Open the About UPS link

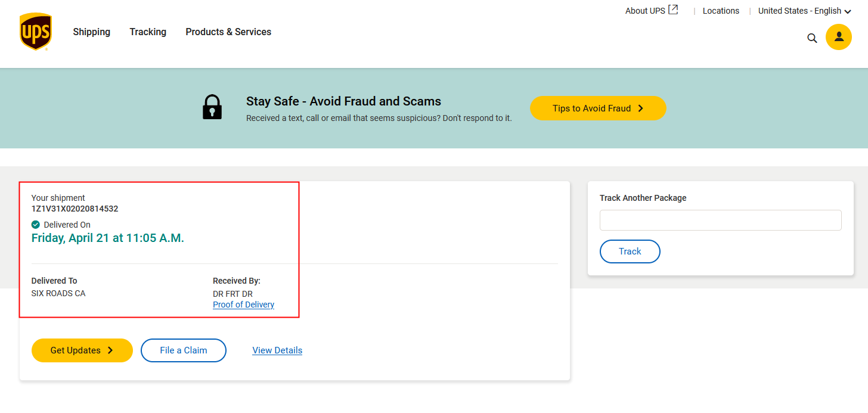coord(645,11)
